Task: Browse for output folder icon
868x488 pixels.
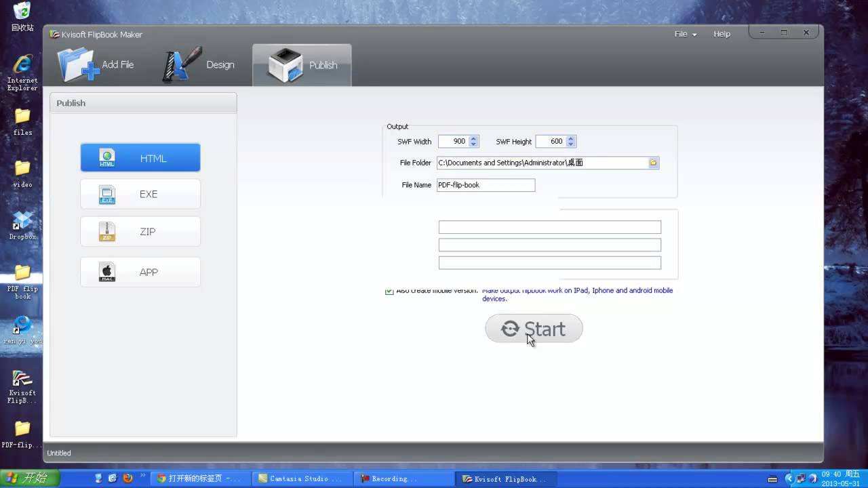Action: click(x=654, y=163)
